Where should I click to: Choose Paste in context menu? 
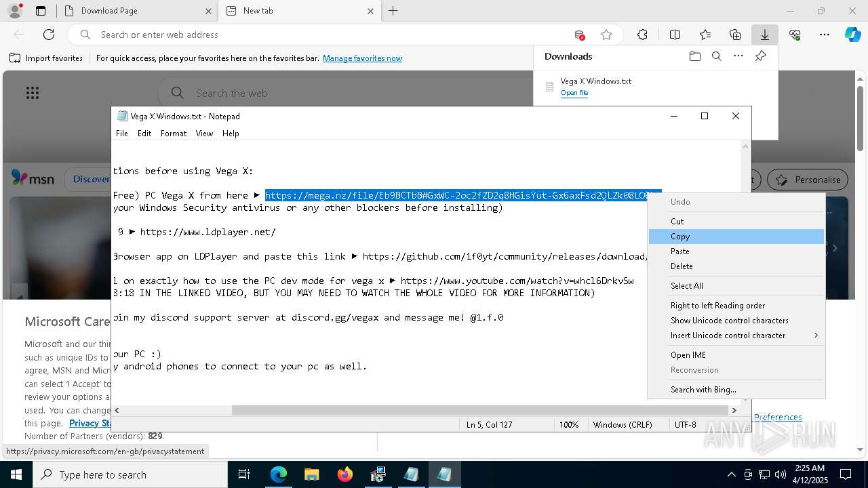736,251
